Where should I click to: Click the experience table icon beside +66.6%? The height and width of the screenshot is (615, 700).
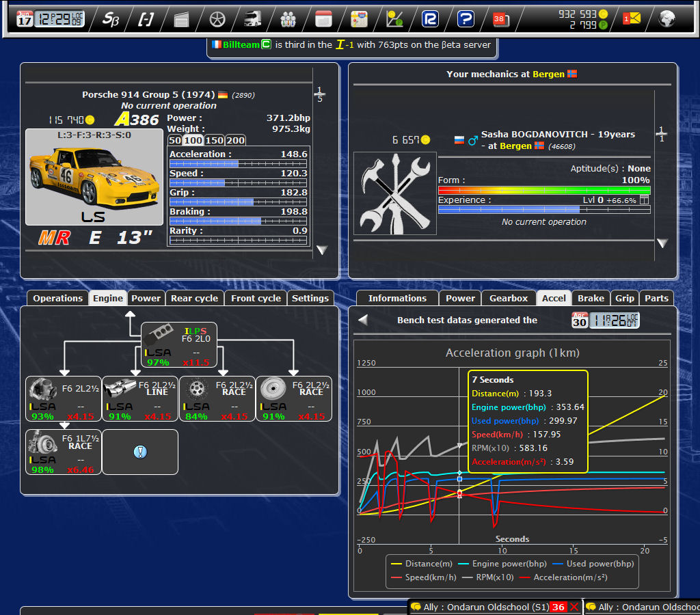pyautogui.click(x=644, y=200)
